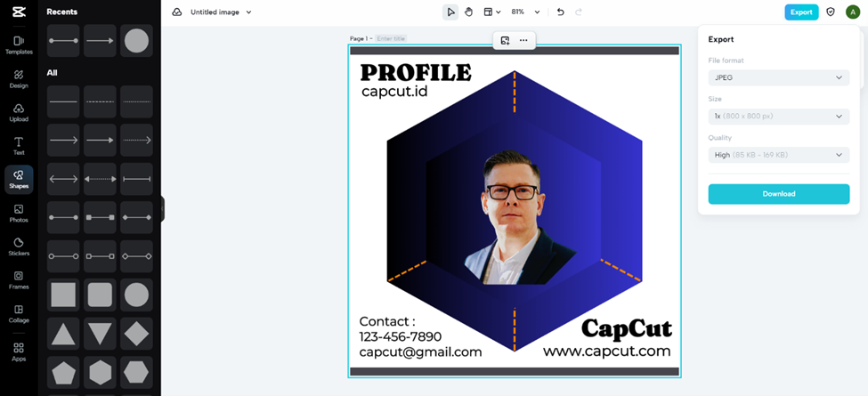
Task: Insert the dashed line shape
Action: (100, 101)
